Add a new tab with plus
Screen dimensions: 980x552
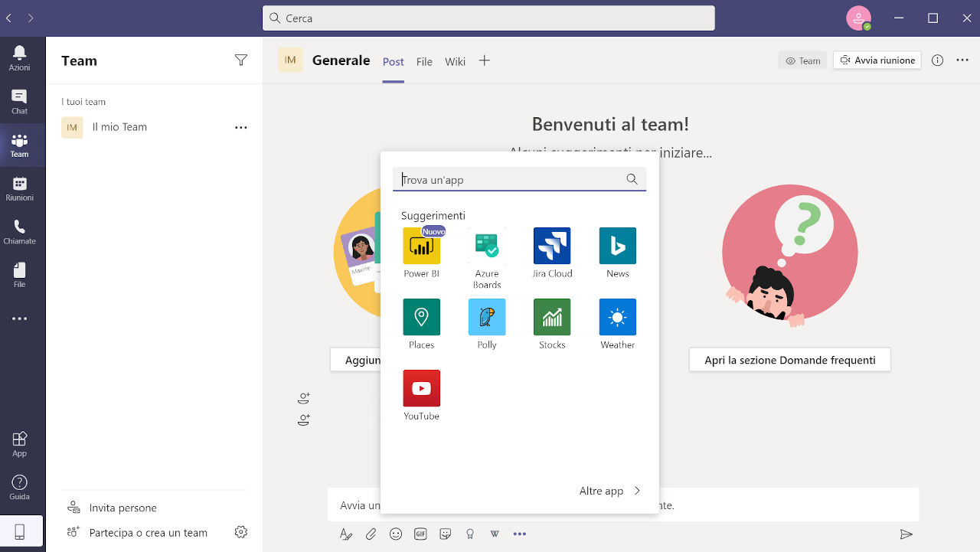pyautogui.click(x=484, y=60)
